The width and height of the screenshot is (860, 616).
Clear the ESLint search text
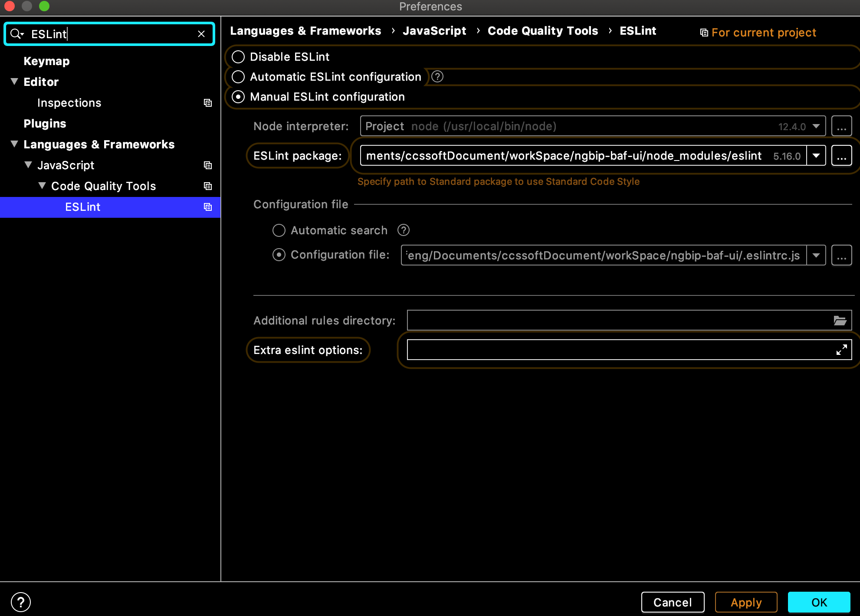point(201,34)
